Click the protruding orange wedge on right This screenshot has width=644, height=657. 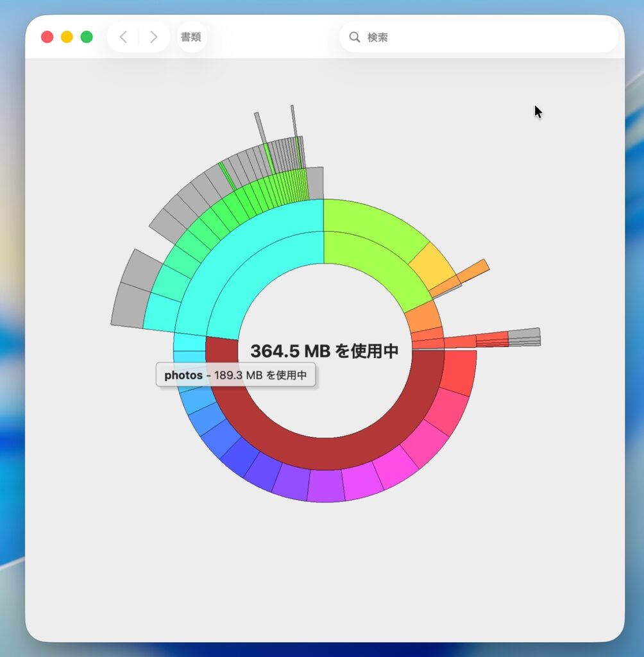tap(473, 270)
